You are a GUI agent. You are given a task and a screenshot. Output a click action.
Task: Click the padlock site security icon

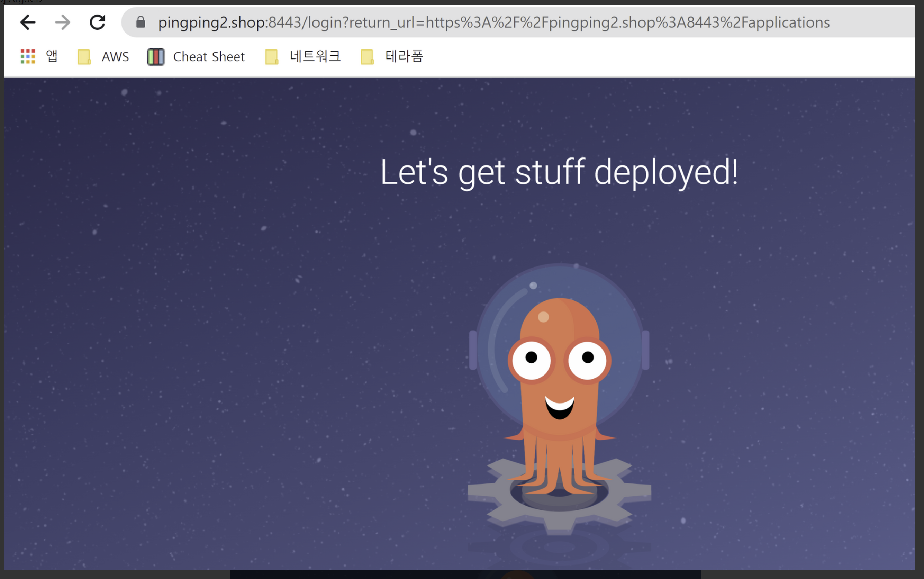141,22
